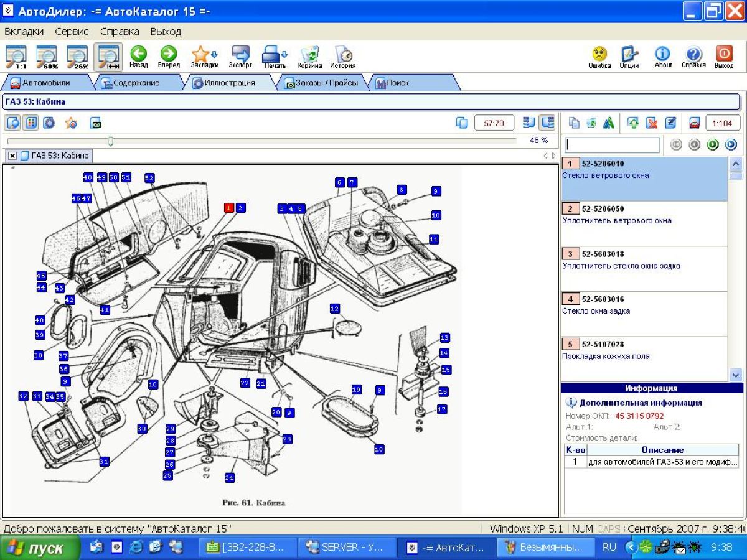Click the gear illustration icon in sub-toolbar

pyautogui.click(x=49, y=123)
